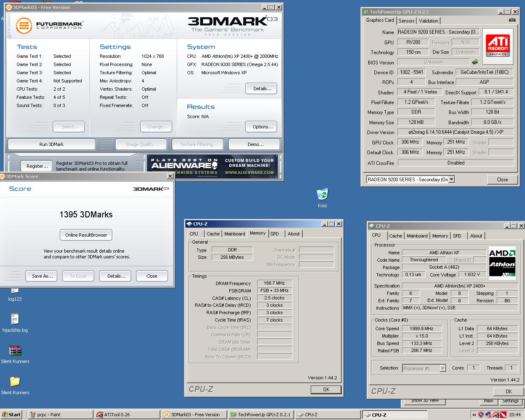Select the Silent Runners WinRAR archive icon
Image resolution: width=525 pixels, height=420 pixels.
tap(15, 354)
